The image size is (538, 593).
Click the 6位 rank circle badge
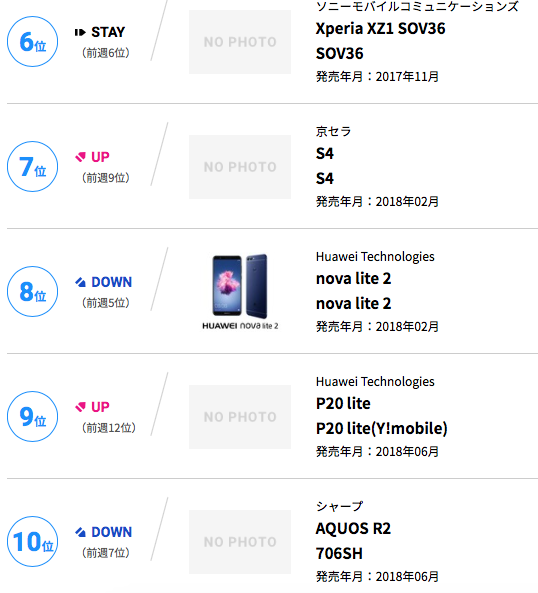33,42
